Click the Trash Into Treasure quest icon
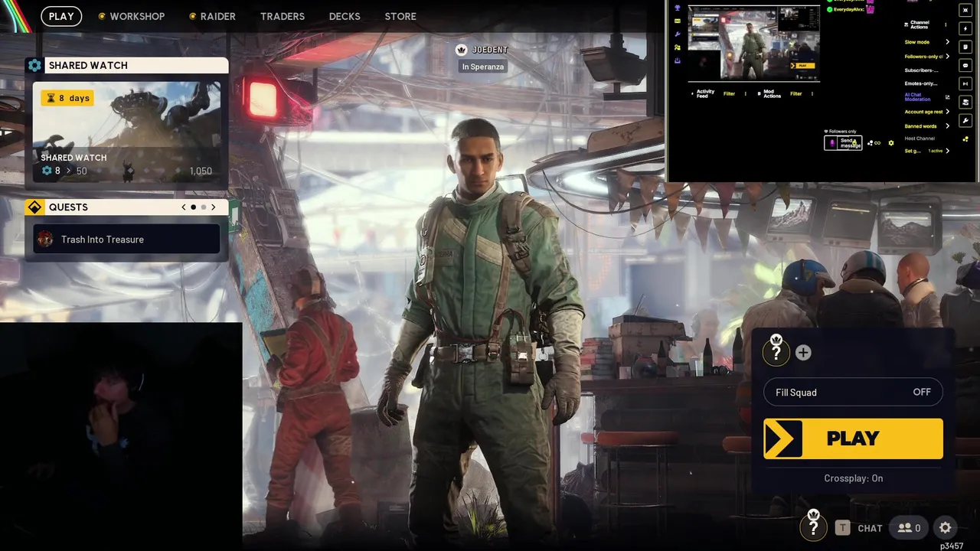Screen dimensions: 980x551 46,240
